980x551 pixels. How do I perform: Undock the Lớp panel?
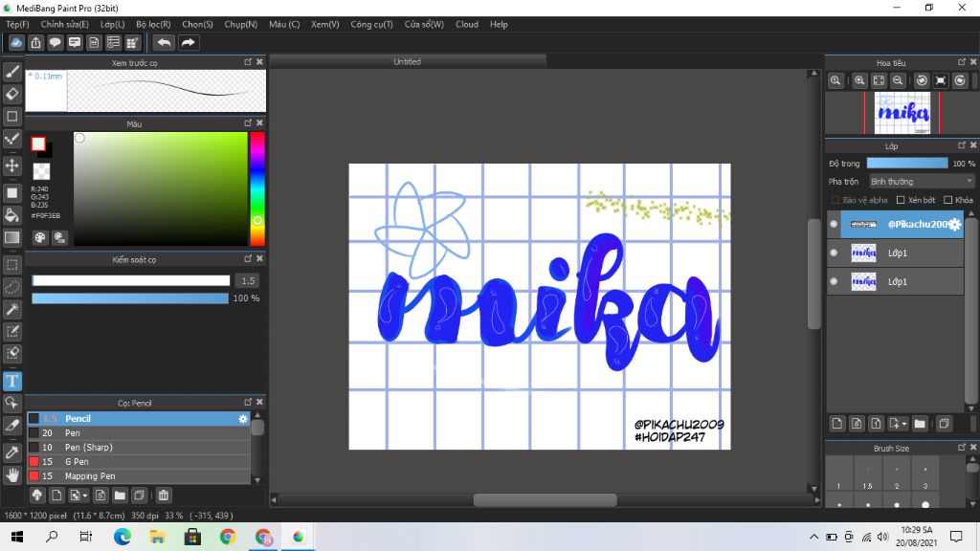click(962, 145)
